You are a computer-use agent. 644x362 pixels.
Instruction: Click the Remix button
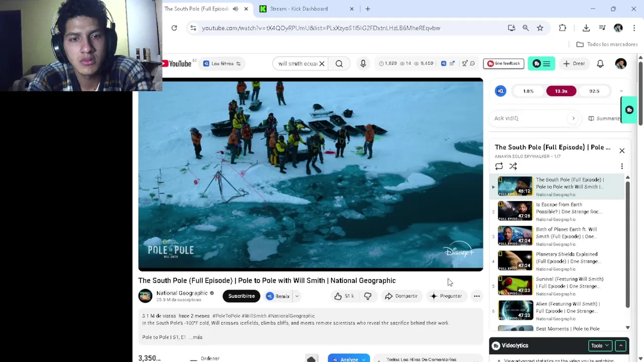278,296
